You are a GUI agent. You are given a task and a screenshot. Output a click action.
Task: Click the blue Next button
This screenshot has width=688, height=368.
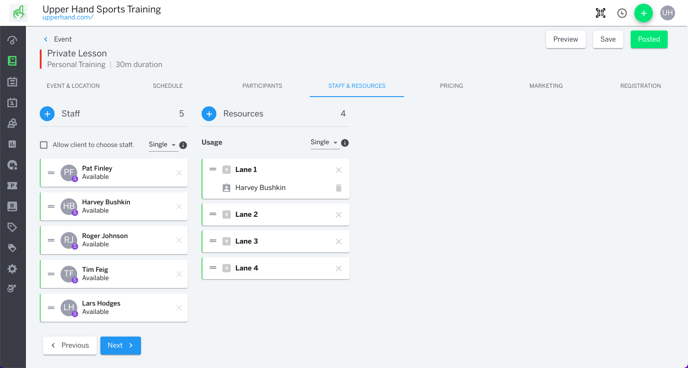click(120, 346)
